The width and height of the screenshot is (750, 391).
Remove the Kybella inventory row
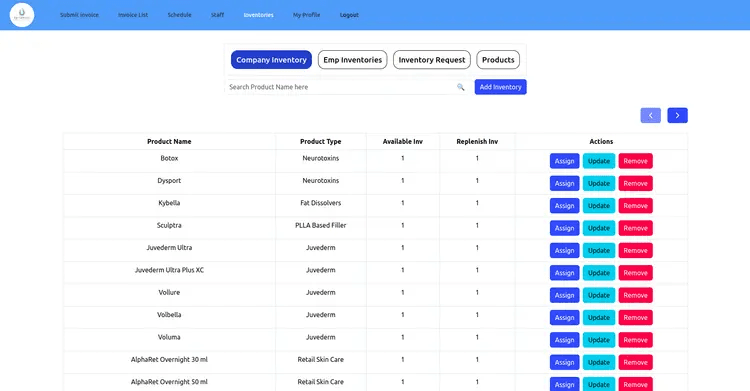click(635, 206)
